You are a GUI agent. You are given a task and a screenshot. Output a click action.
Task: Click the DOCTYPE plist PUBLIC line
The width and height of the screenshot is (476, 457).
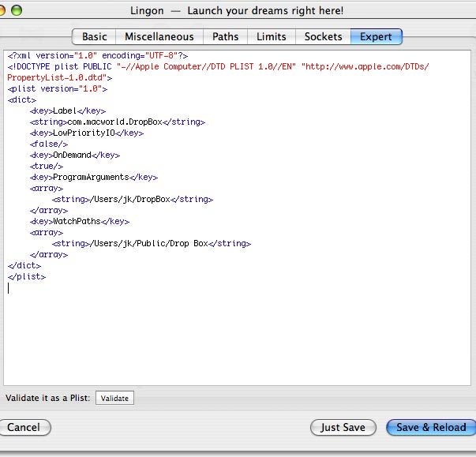[219, 67]
